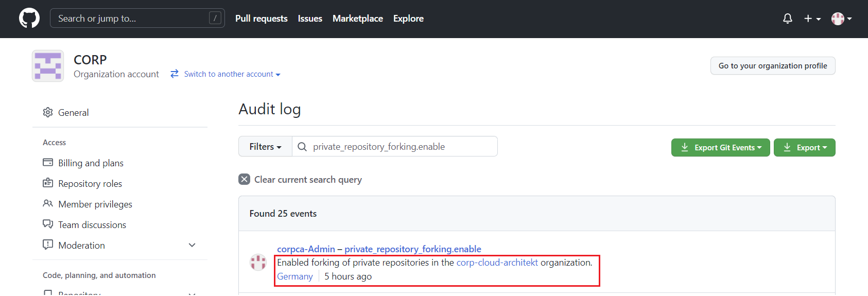Open the GitHub home logo
868x296 pixels.
[x=29, y=18]
